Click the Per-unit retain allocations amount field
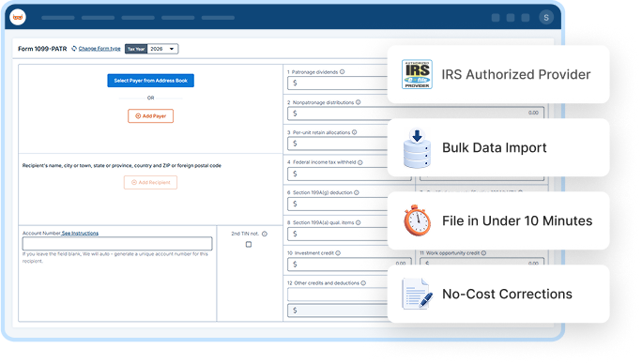The width and height of the screenshot is (642, 364). (337, 144)
